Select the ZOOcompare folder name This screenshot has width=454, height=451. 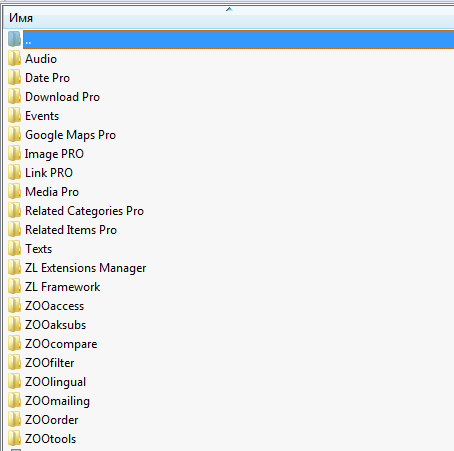click(61, 344)
